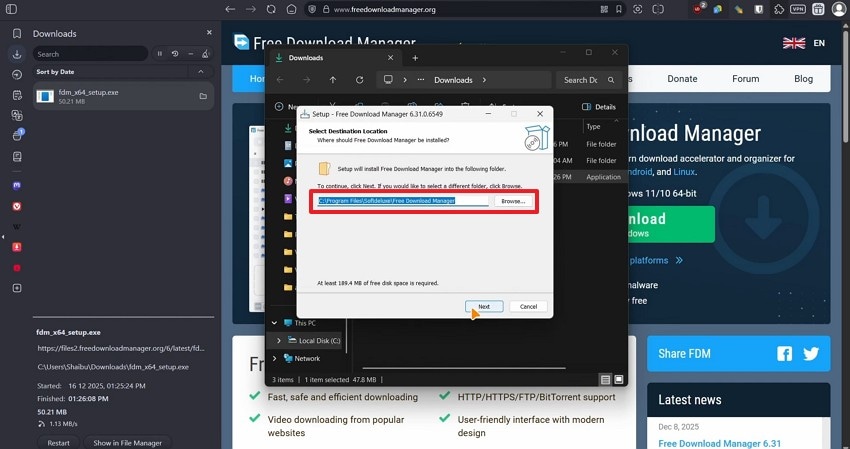Open the Vivaldi web panel icon
Viewport: 850px width, 449px height.
[17, 206]
